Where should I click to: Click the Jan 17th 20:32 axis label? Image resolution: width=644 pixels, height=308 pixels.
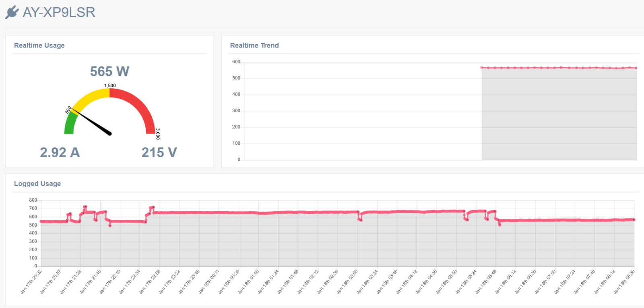(32, 282)
